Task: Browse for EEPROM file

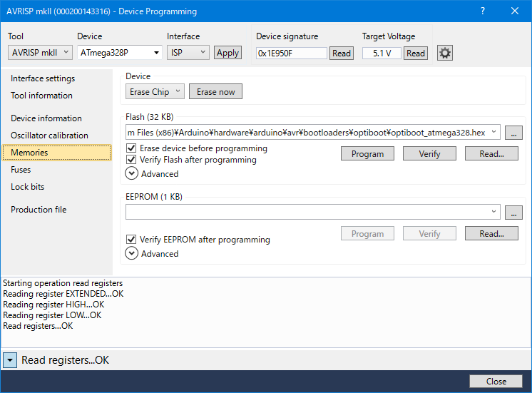Action: (x=513, y=213)
